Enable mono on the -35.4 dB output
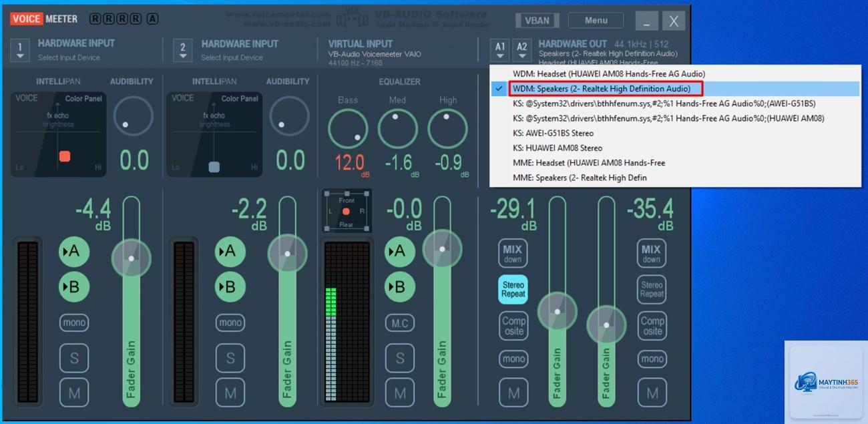Viewport: 868px width, 424px height. (x=652, y=359)
